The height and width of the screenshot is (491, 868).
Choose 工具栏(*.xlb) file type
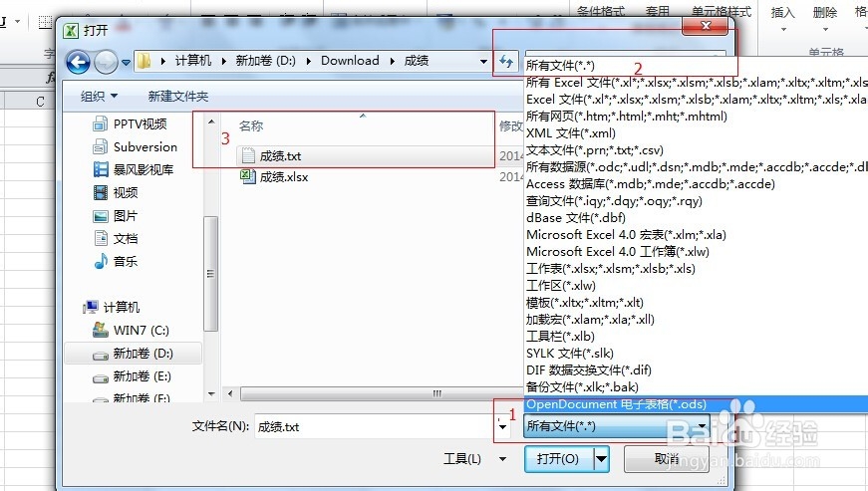pyautogui.click(x=696, y=337)
